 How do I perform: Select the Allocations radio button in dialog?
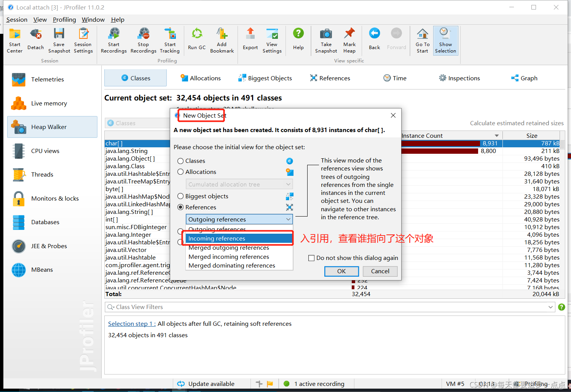[180, 172]
